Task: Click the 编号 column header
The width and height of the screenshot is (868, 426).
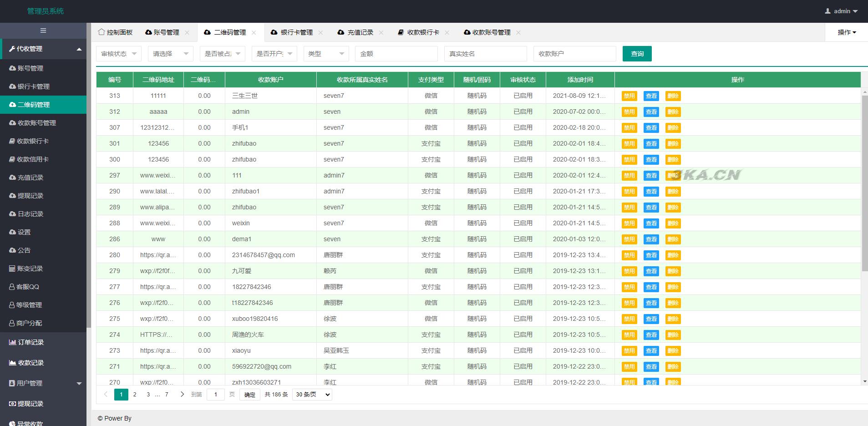Action: (115, 80)
